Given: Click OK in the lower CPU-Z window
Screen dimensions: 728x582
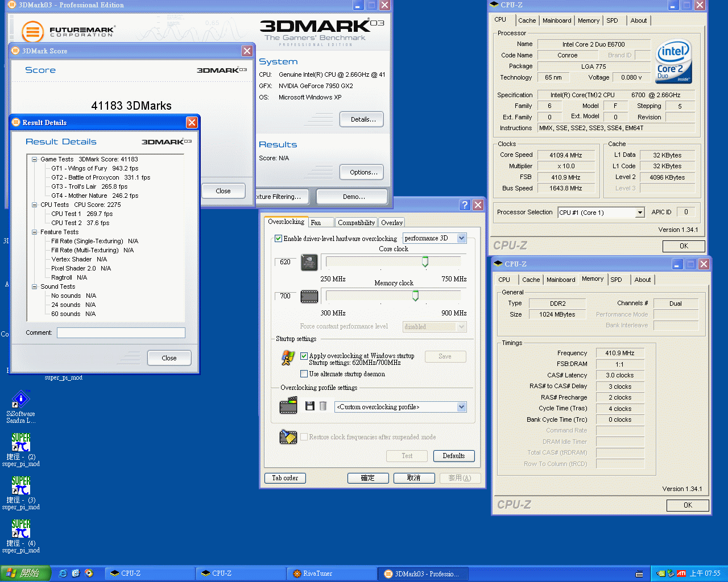Looking at the screenshot, I should [x=688, y=505].
